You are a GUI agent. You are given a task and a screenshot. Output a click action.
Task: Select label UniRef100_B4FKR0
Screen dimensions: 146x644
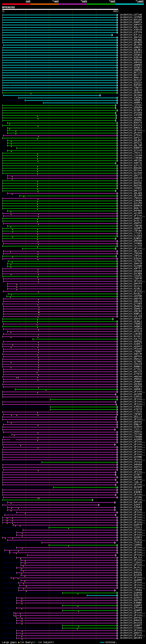[131, 85]
